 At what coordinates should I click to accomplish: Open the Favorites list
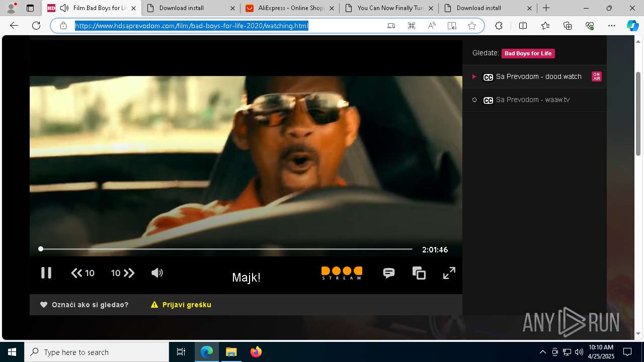545,26
